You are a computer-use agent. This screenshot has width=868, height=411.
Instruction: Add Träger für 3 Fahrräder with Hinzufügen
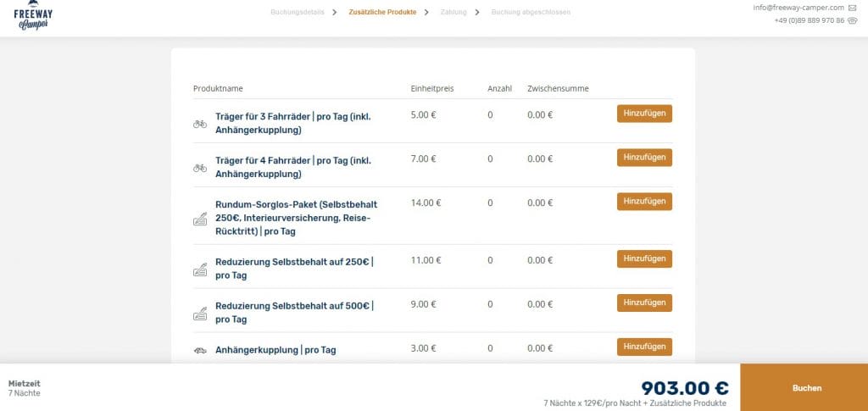(644, 114)
